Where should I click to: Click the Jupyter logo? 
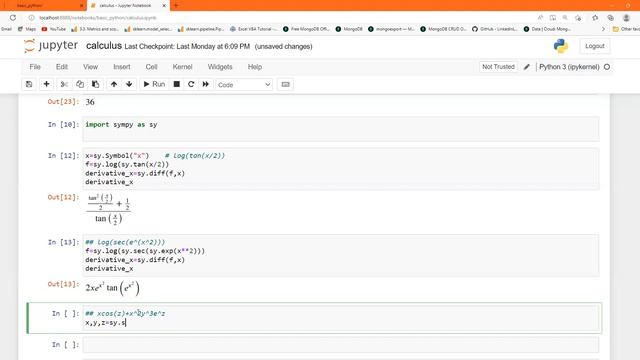click(51, 46)
